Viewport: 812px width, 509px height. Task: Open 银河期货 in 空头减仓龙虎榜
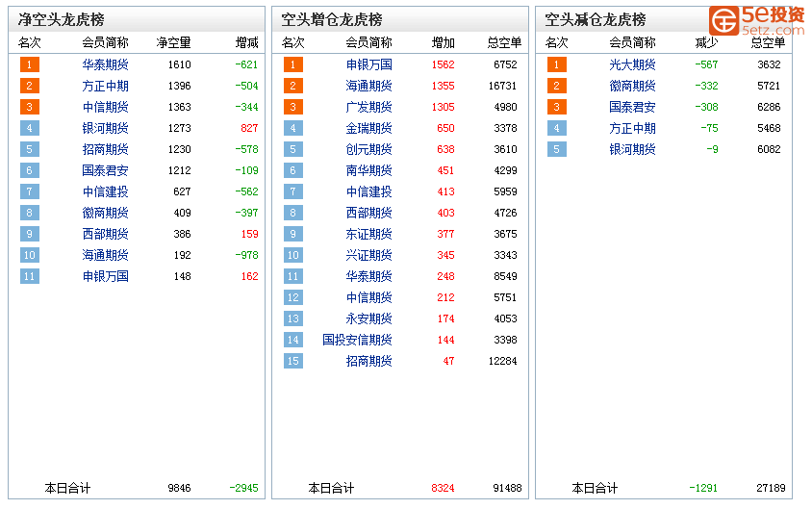coord(632,150)
